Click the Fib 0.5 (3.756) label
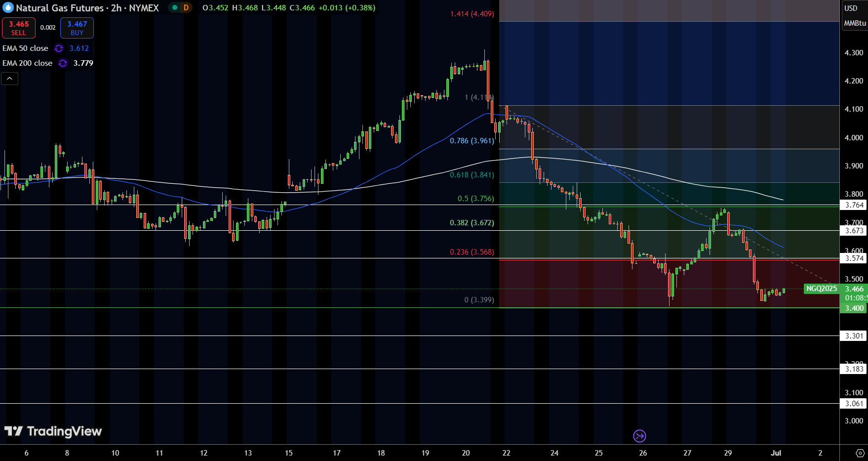This screenshot has height=461, width=868. 476,199
